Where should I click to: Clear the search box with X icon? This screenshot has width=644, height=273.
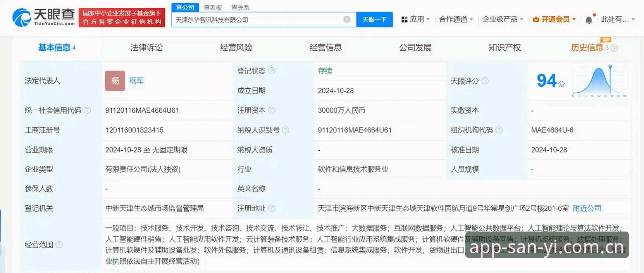(x=347, y=19)
